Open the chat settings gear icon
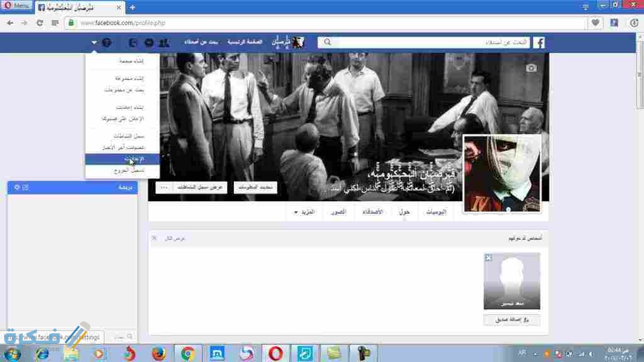 (x=17, y=187)
